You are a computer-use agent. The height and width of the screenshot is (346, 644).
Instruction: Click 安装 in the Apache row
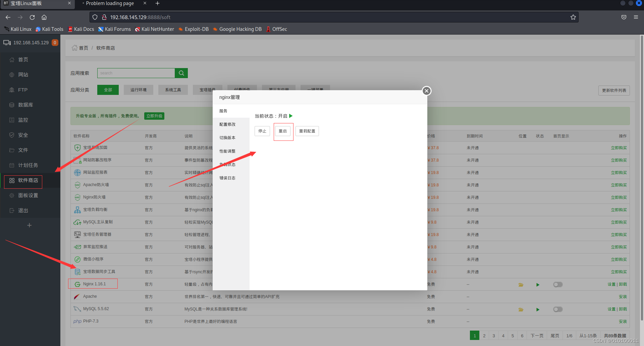623,297
